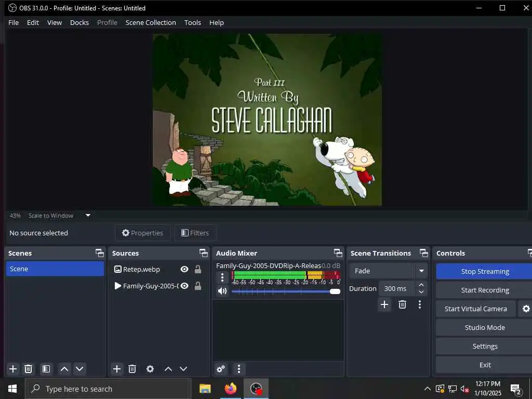Open Firefox from the taskbar
The width and height of the screenshot is (532, 399).
point(230,389)
